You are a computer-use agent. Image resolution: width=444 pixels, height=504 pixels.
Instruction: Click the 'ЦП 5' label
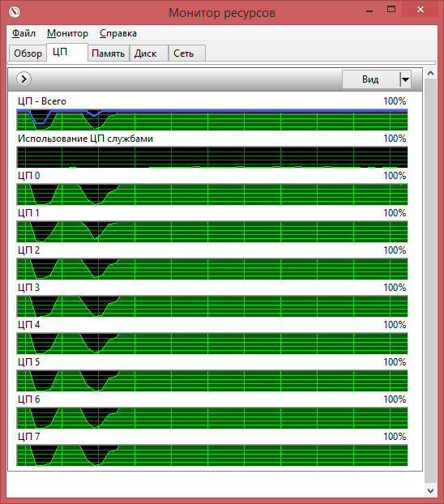(x=28, y=362)
